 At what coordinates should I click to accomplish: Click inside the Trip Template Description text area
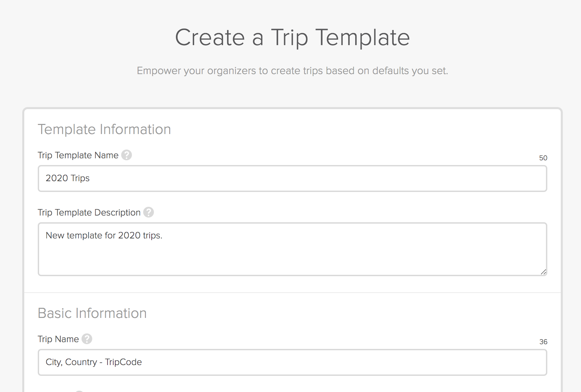tap(292, 249)
